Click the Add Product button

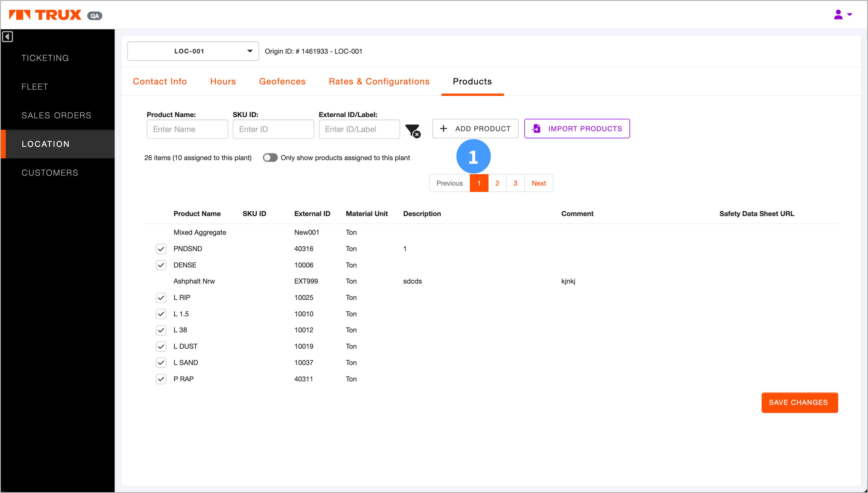(475, 129)
